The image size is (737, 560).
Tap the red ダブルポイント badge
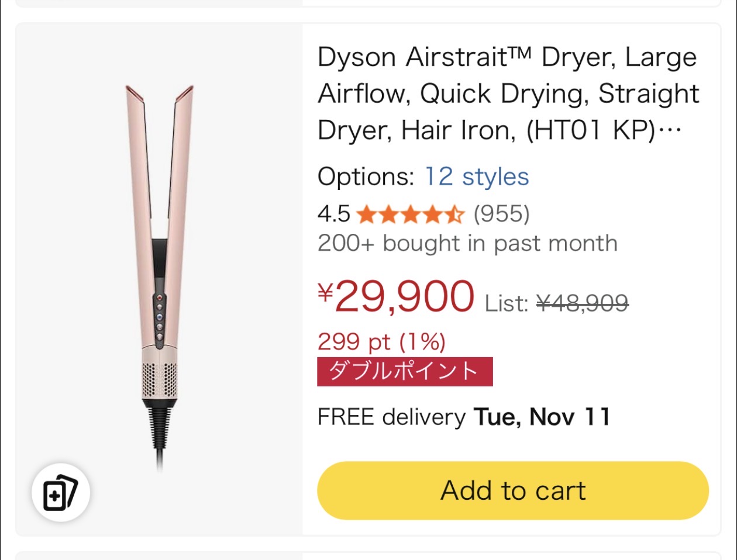(x=405, y=372)
